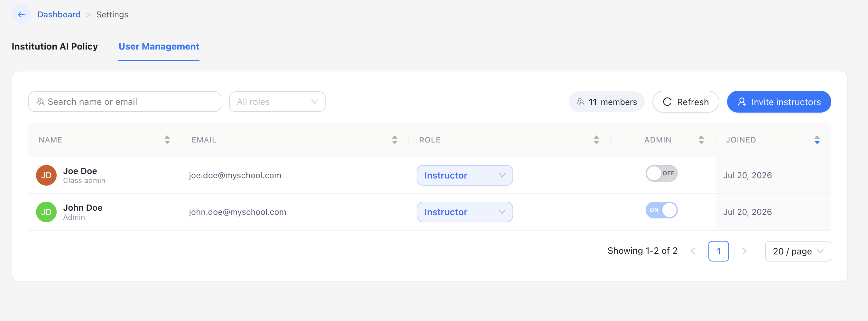This screenshot has width=868, height=321.
Task: Focus the Search name or email field
Action: (125, 102)
